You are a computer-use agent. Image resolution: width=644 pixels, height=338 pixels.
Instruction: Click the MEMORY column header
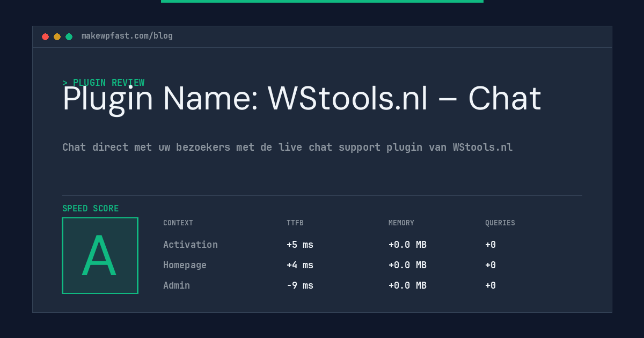(401, 223)
